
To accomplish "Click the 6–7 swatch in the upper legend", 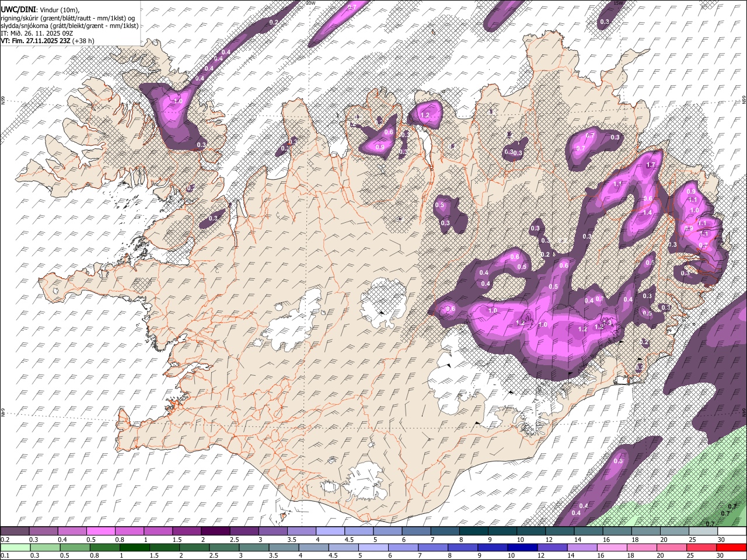I will pos(416,531).
